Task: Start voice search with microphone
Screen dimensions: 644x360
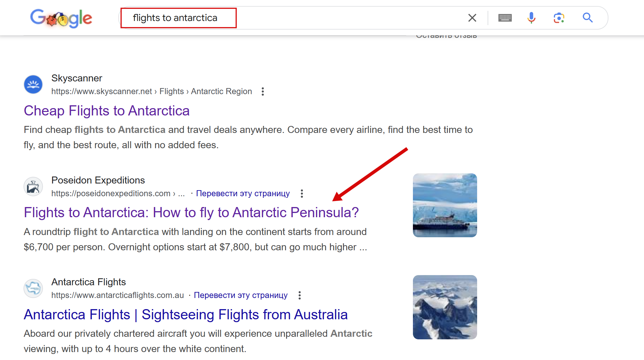Action: [x=531, y=18]
